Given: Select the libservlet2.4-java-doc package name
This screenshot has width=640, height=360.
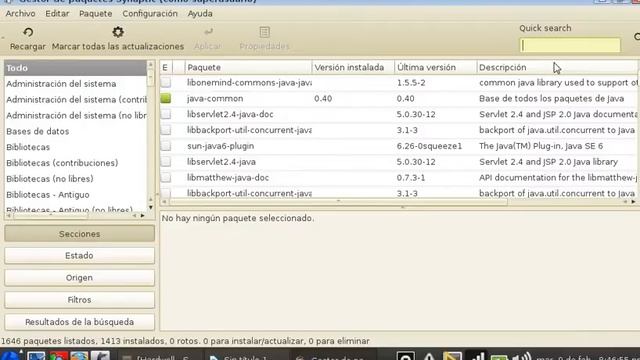Looking at the screenshot, I should pyautogui.click(x=230, y=114).
